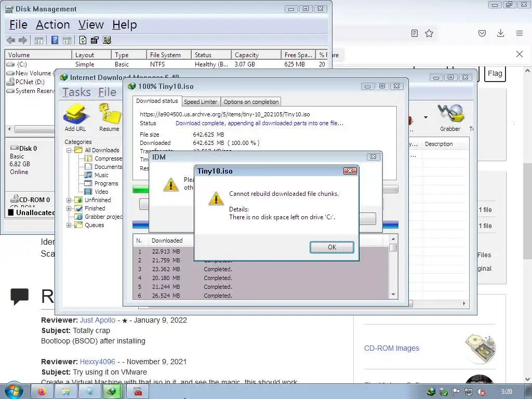Open Action menu in Disk Management

tap(53, 25)
